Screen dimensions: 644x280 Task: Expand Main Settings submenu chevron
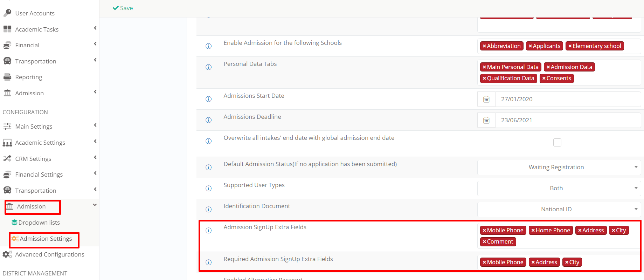click(95, 125)
